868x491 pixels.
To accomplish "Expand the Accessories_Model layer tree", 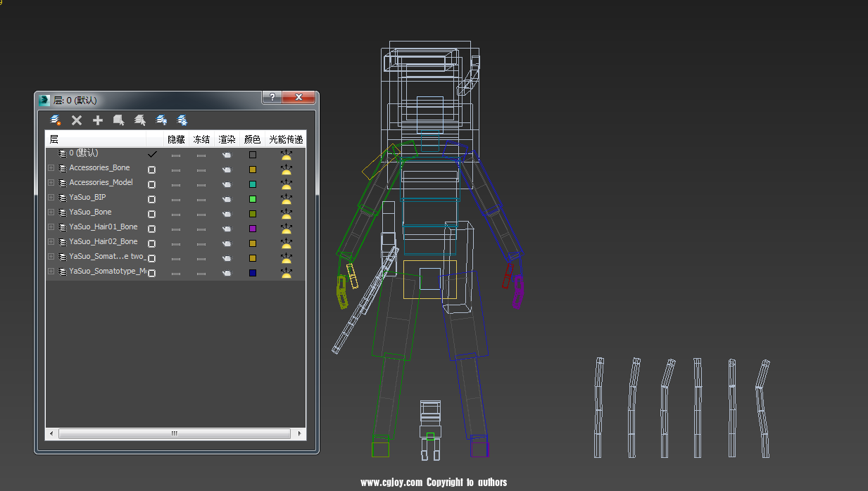I will 51,183.
